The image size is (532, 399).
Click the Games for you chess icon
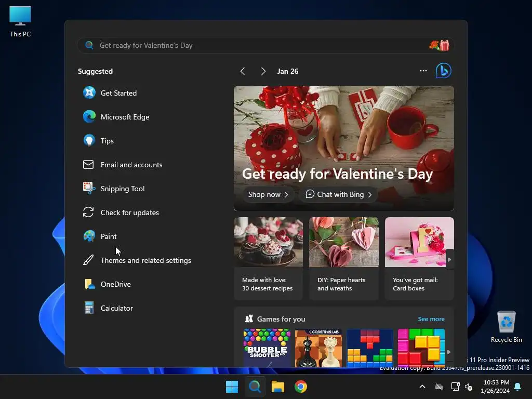249,318
